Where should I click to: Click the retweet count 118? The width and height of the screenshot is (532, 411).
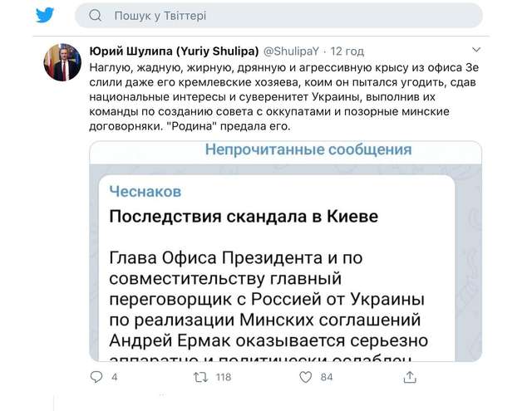(223, 378)
